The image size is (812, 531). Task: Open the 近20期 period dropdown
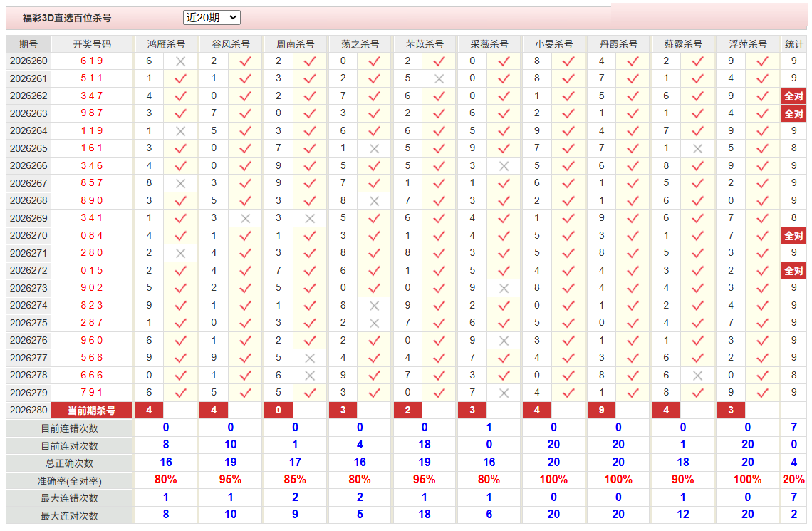212,18
